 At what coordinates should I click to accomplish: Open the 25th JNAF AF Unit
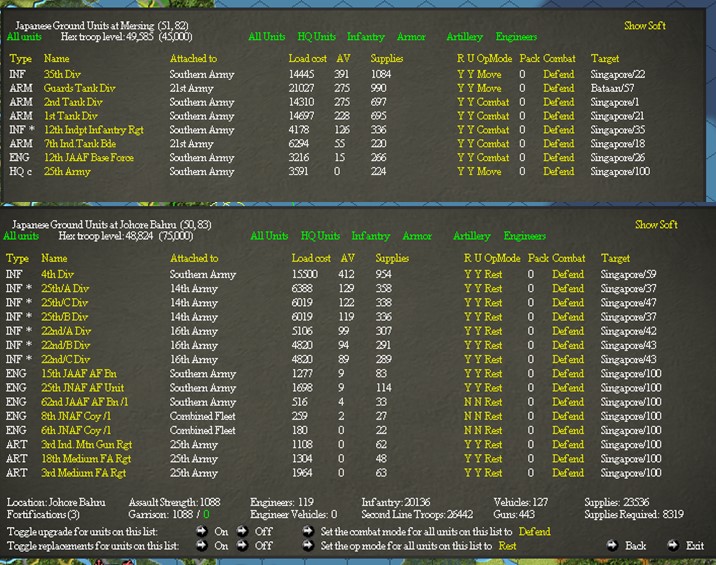pos(83,388)
